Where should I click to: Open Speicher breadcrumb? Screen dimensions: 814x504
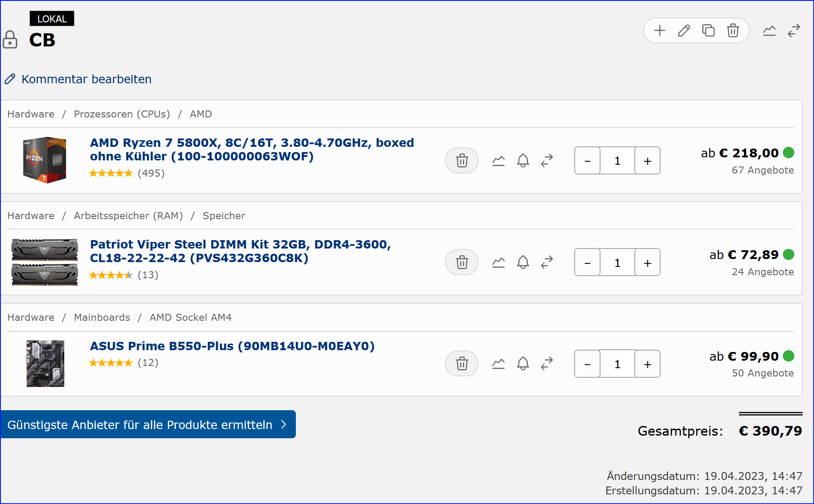224,216
